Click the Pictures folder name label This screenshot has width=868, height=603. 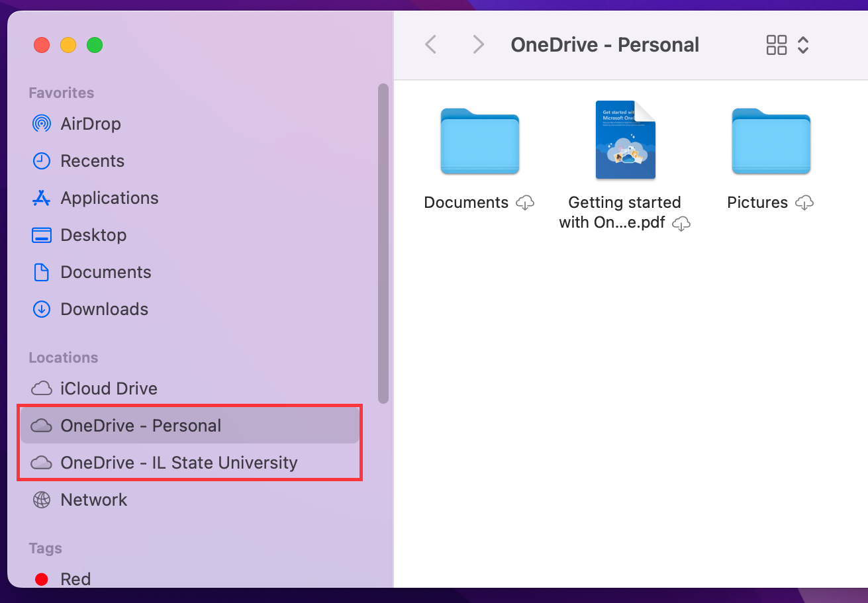758,203
